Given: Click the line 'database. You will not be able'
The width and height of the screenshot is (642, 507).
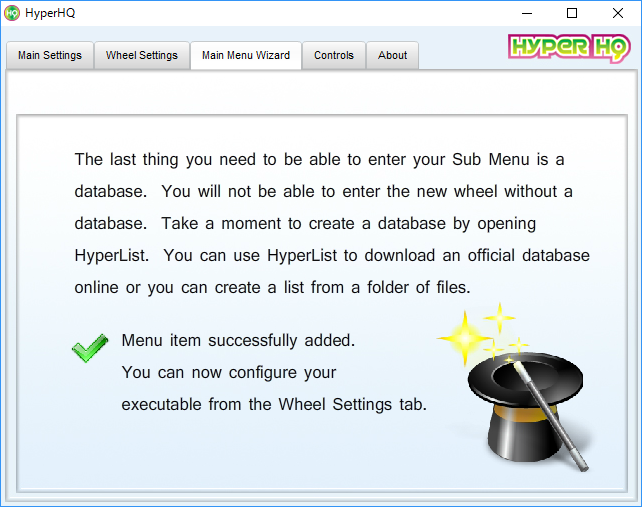Looking at the screenshot, I should [323, 192].
